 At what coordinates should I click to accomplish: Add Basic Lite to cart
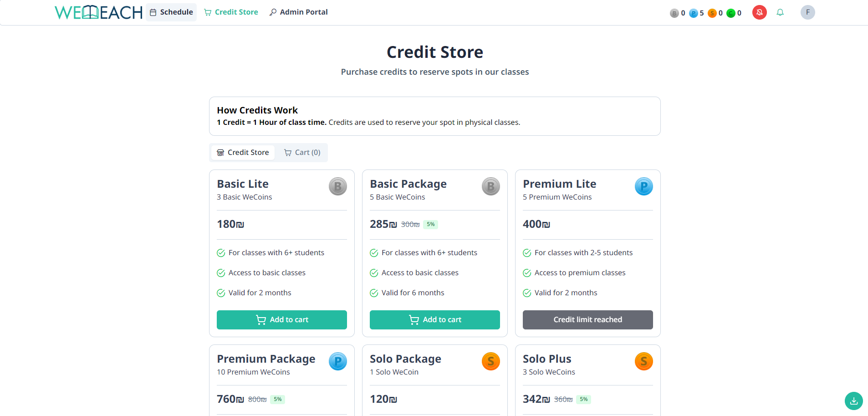[281, 319]
